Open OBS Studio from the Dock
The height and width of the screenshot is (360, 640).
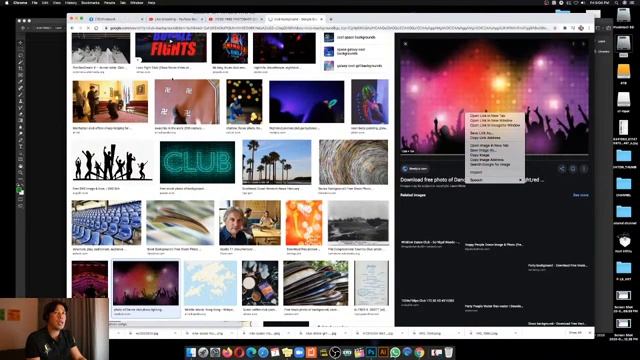[335, 352]
